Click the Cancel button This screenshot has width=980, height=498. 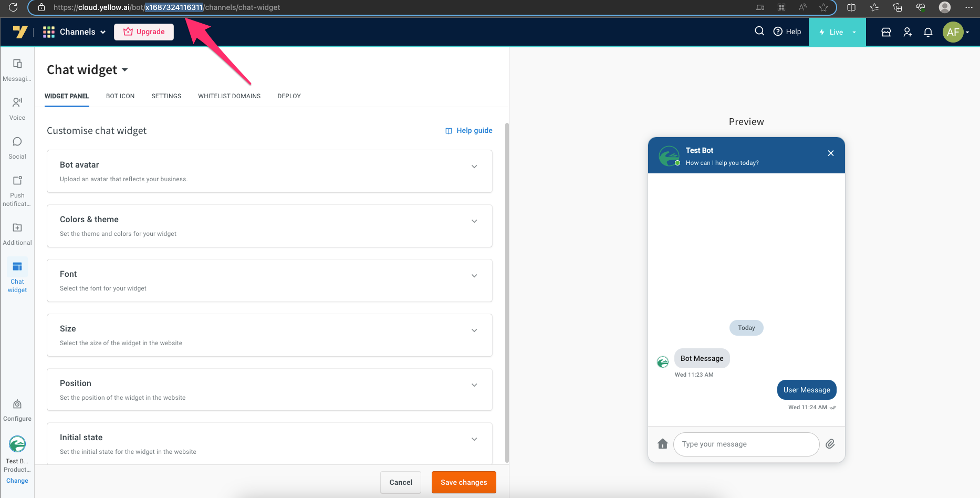click(x=401, y=482)
